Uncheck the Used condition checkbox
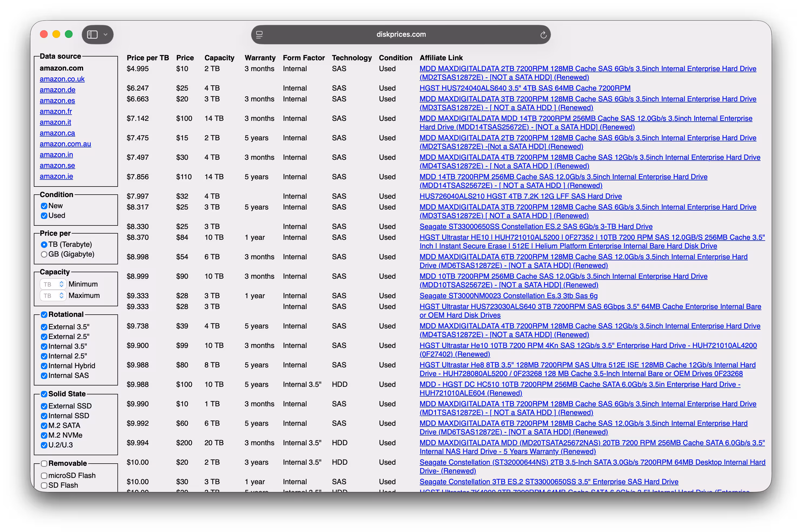This screenshot has height=532, width=802. (x=44, y=216)
